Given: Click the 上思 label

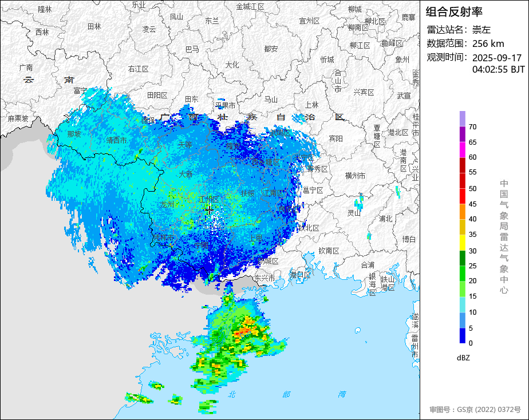Looking at the screenshot, I should click(x=256, y=237).
